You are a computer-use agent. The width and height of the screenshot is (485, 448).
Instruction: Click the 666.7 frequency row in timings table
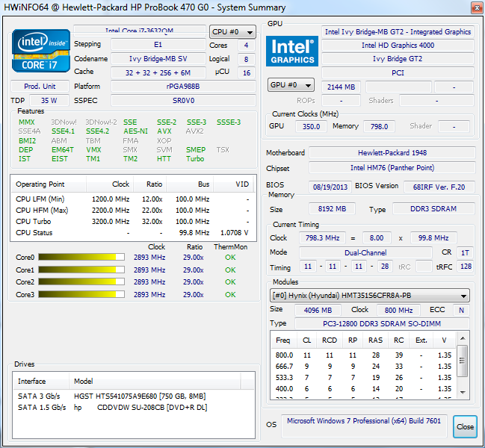[x=363, y=367]
